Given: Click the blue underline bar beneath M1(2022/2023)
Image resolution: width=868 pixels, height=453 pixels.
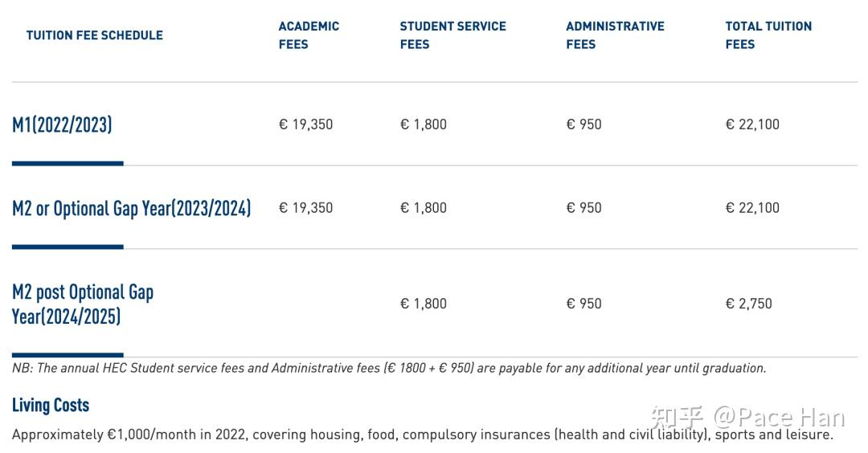Looking at the screenshot, I should click(x=68, y=163).
